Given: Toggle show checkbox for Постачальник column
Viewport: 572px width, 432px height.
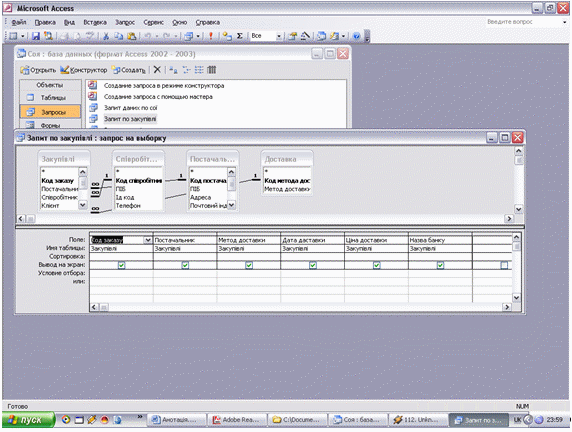Looking at the screenshot, I should pos(185,265).
